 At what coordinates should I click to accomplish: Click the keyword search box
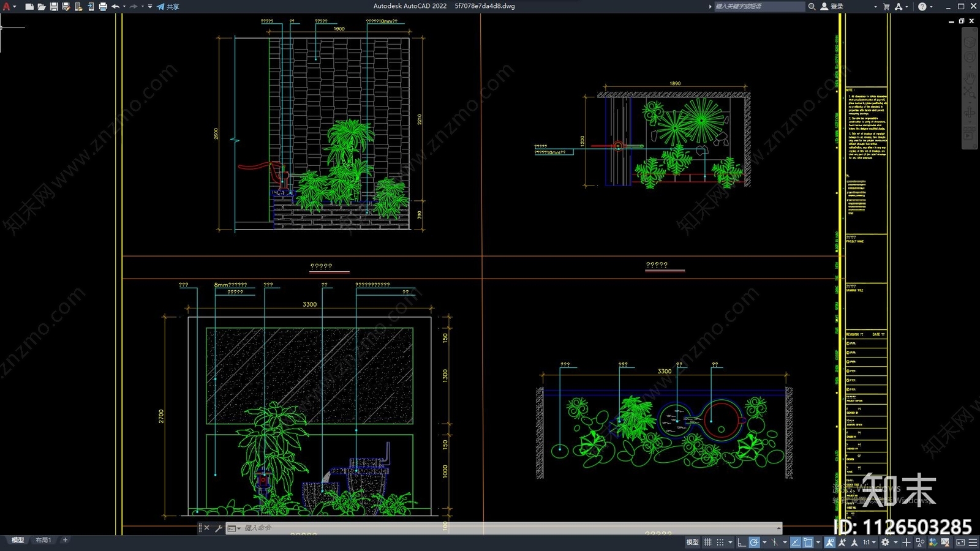(759, 6)
